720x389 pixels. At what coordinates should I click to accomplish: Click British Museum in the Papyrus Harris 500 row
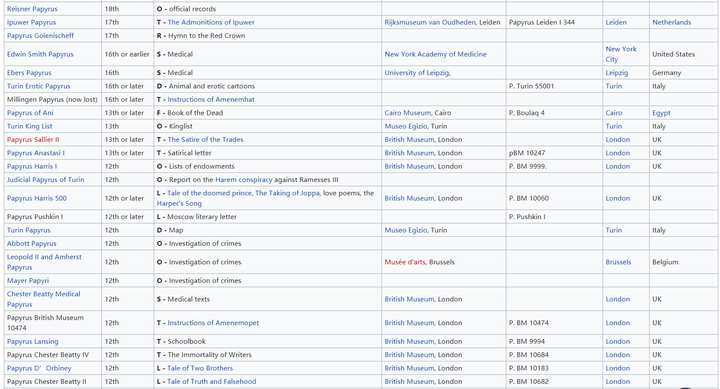click(x=409, y=198)
